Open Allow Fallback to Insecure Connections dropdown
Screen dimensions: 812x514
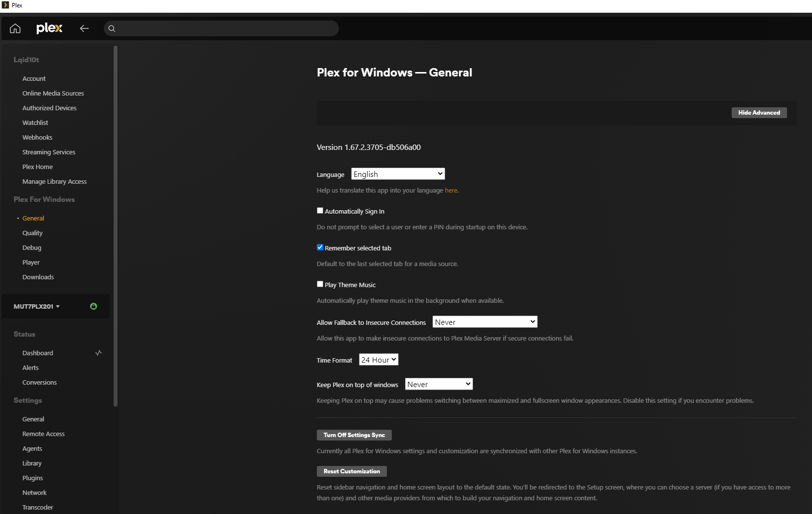(485, 322)
